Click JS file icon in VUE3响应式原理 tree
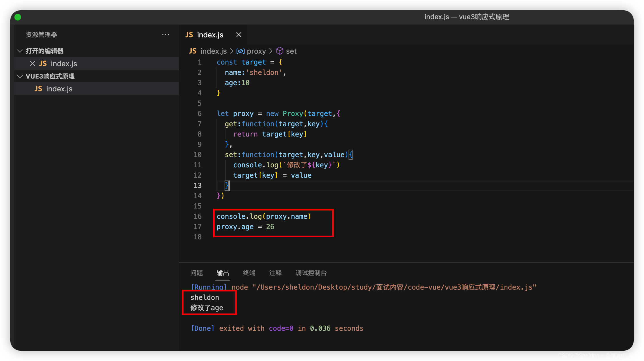The width and height of the screenshot is (644, 361). point(39,89)
